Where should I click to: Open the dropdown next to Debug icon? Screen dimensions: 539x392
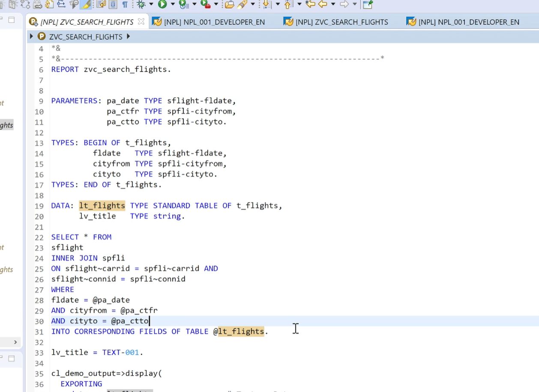click(151, 4)
